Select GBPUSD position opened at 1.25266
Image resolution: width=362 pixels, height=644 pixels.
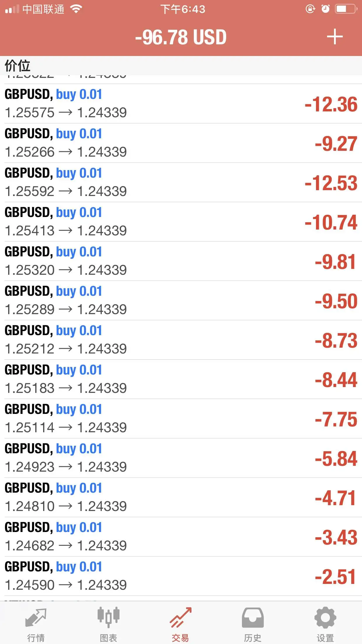pos(181,143)
